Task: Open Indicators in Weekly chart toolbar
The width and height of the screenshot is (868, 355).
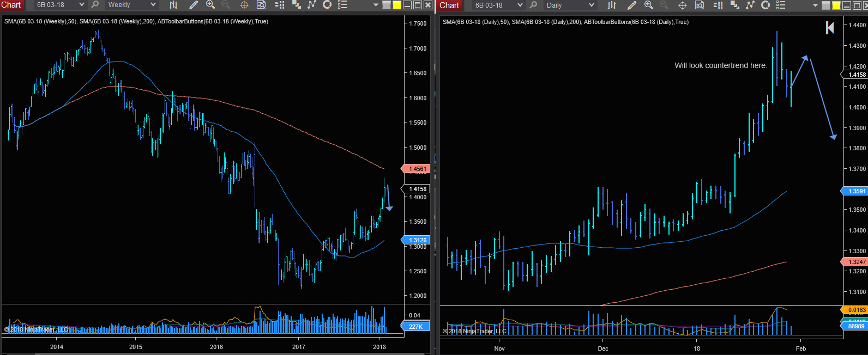Action: point(312,5)
